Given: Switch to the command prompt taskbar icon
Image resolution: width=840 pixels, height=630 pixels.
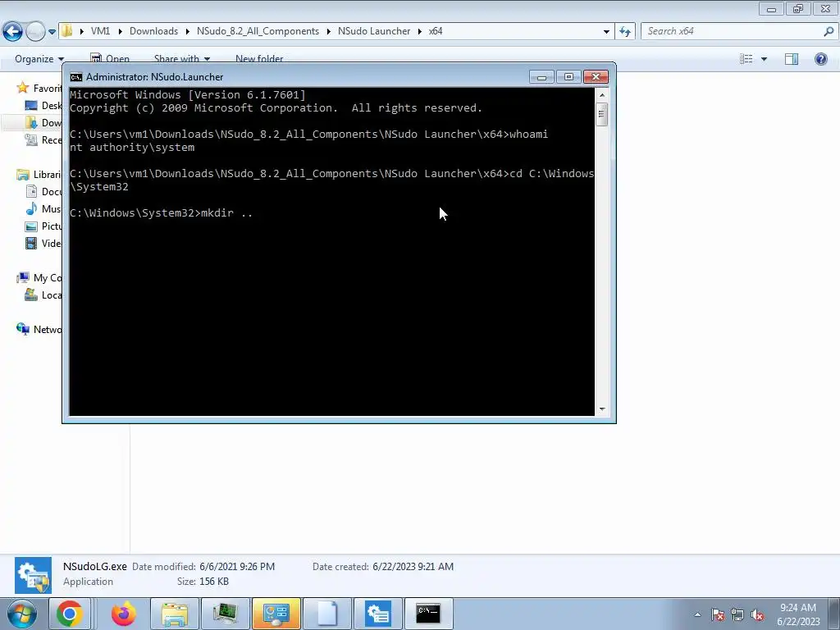Looking at the screenshot, I should click(x=428, y=614).
